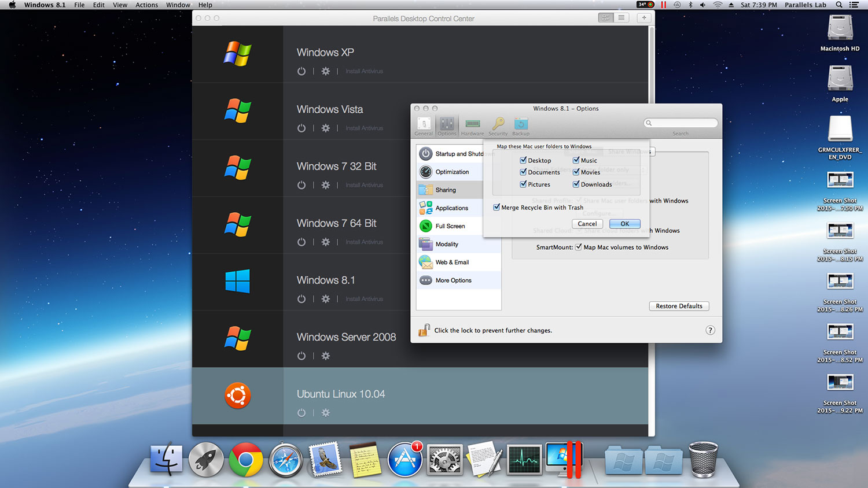
Task: Open App Store from the Dock
Action: (x=405, y=460)
